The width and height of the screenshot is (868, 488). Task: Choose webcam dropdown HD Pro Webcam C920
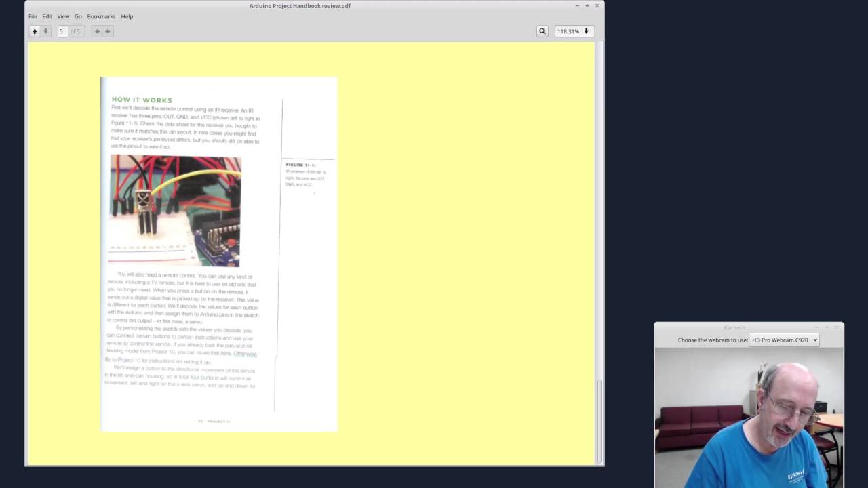pos(784,340)
